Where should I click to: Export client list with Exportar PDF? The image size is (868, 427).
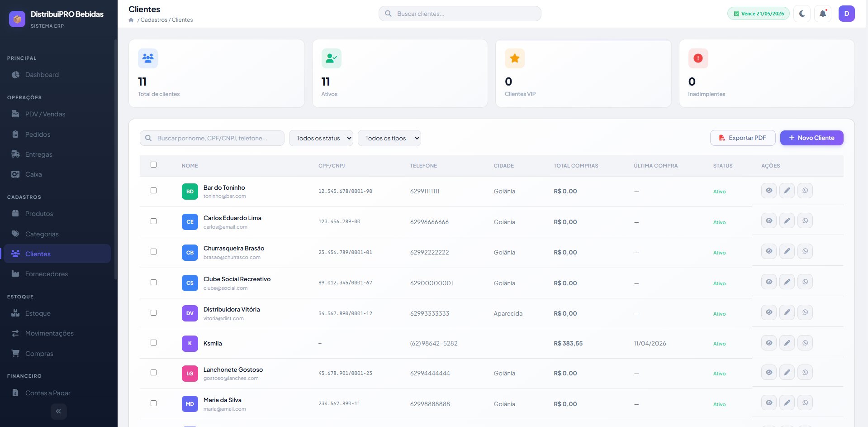click(743, 138)
